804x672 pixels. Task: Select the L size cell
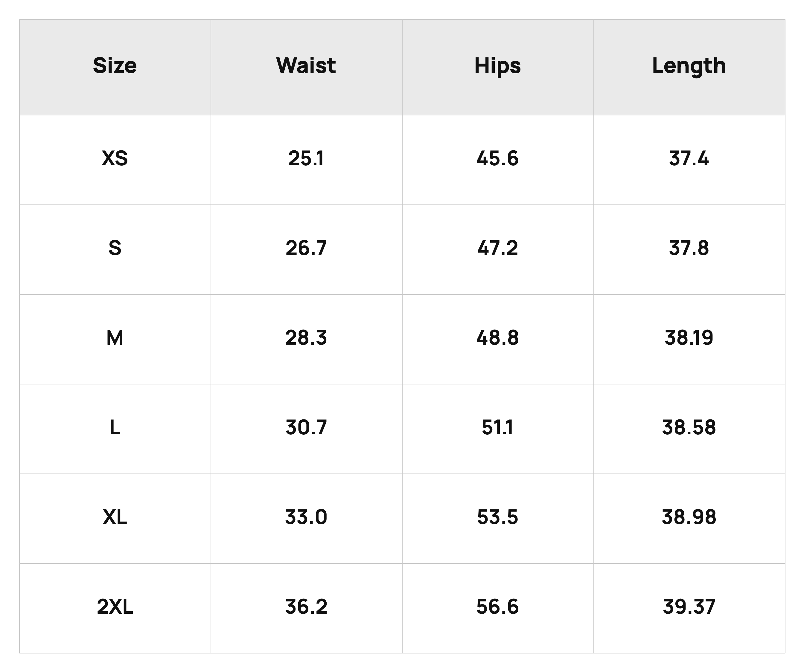click(115, 427)
